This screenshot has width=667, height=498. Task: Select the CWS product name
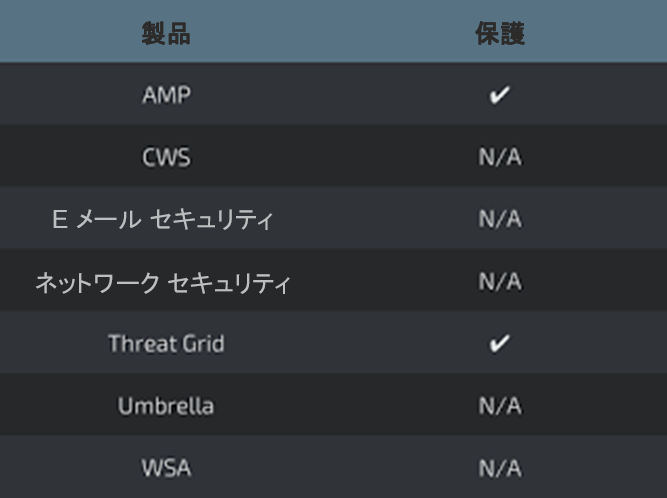pyautogui.click(x=166, y=158)
